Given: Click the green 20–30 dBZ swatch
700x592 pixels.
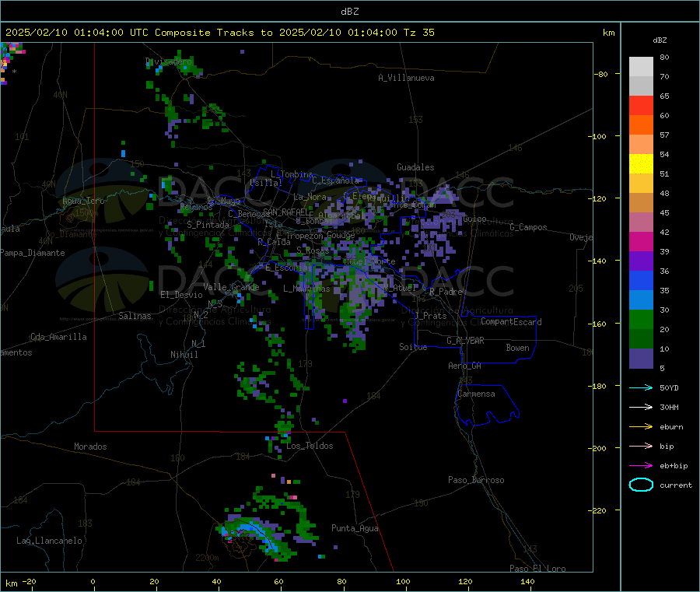Looking at the screenshot, I should 641,319.
